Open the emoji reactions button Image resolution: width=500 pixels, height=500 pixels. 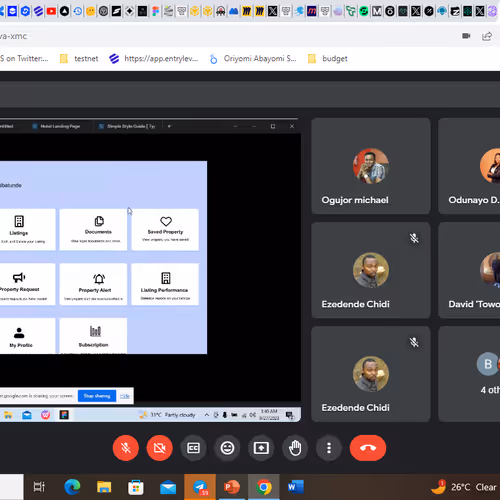pos(227,448)
